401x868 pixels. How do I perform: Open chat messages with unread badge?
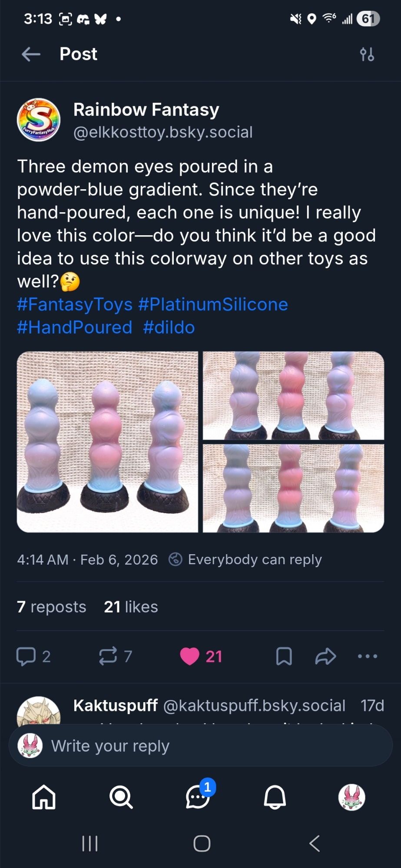coord(198,797)
